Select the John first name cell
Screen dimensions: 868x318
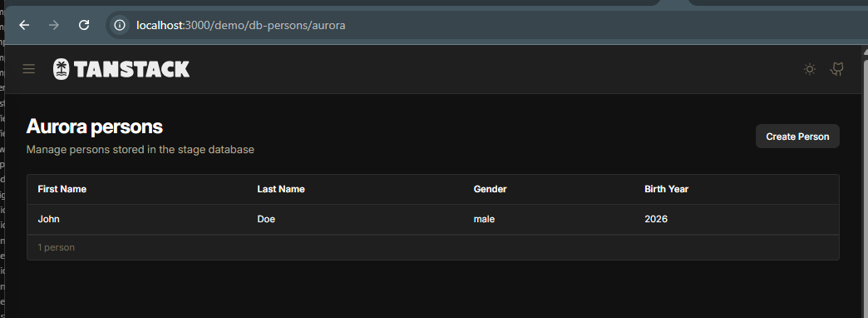coord(49,219)
